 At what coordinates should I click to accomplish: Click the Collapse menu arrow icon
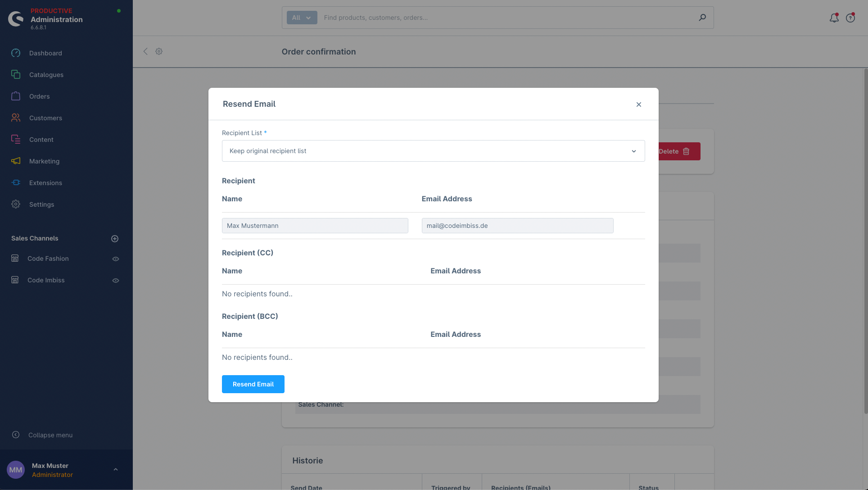click(x=16, y=435)
